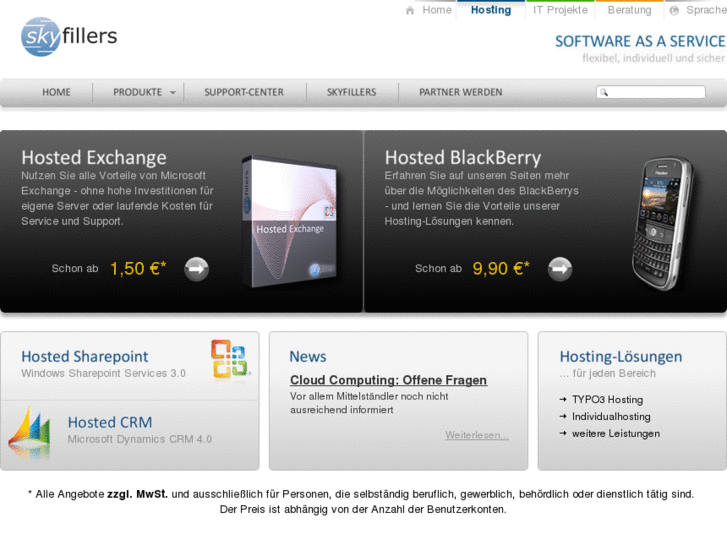The height and width of the screenshot is (545, 727).
Task: Click arrow bullet before Individualhosting
Action: [x=563, y=417]
